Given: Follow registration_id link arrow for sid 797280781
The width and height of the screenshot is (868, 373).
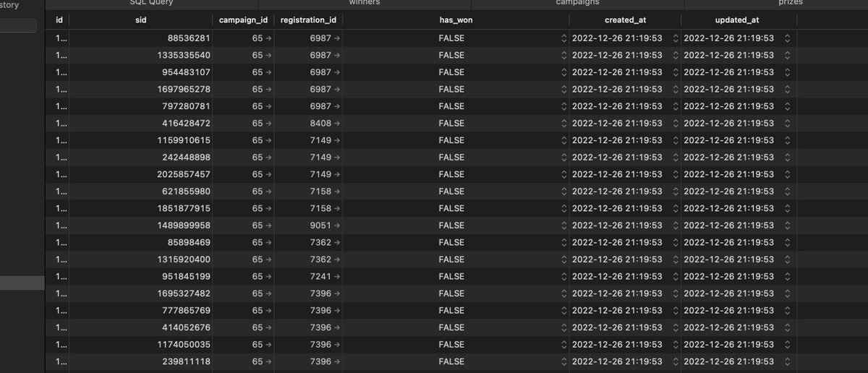Looking at the screenshot, I should [x=337, y=106].
